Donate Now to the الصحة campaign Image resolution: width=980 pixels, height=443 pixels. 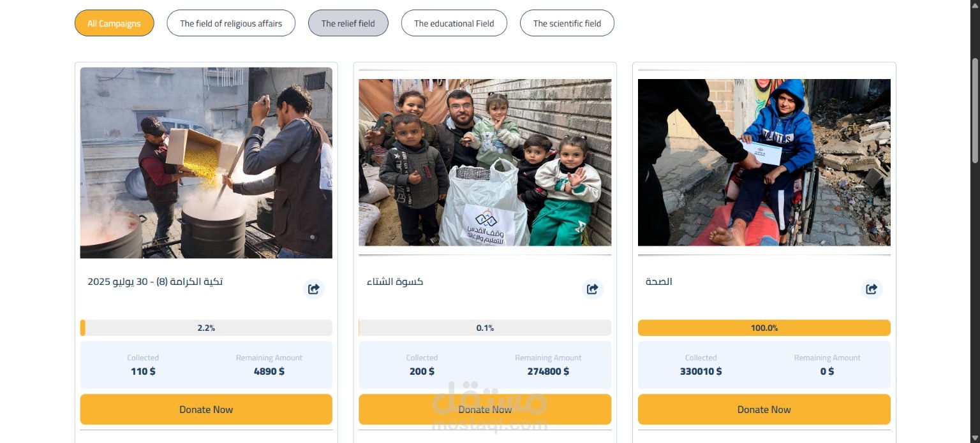764,409
